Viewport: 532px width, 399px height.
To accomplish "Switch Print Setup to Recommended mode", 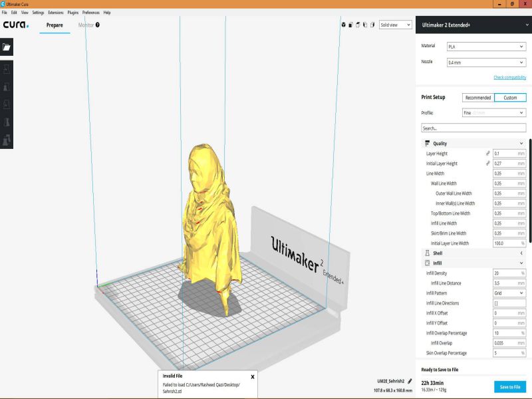I will [478, 98].
